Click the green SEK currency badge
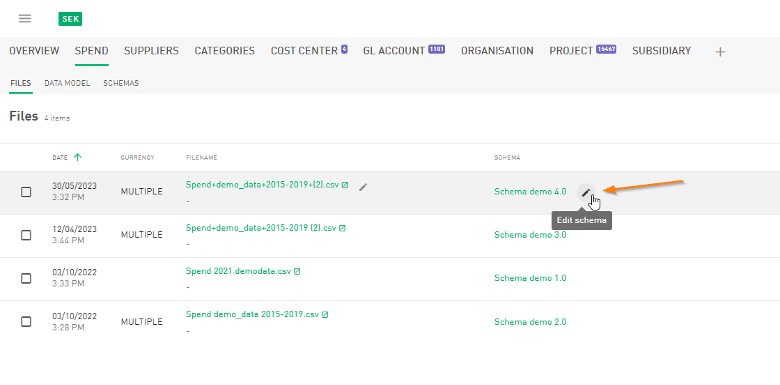 [70, 19]
